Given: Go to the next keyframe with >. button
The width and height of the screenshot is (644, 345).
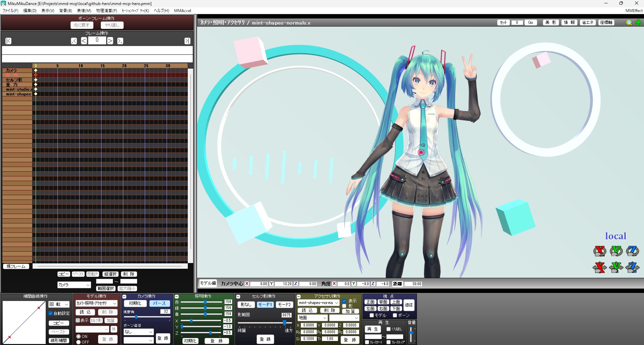Looking at the screenshot, I should coord(120,41).
